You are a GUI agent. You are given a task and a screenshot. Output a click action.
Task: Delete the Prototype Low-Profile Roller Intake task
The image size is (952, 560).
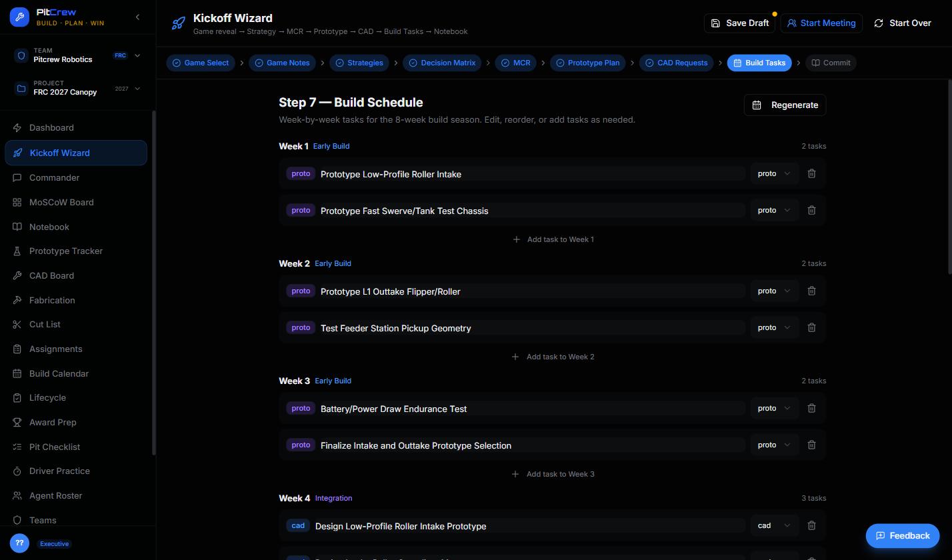(811, 173)
